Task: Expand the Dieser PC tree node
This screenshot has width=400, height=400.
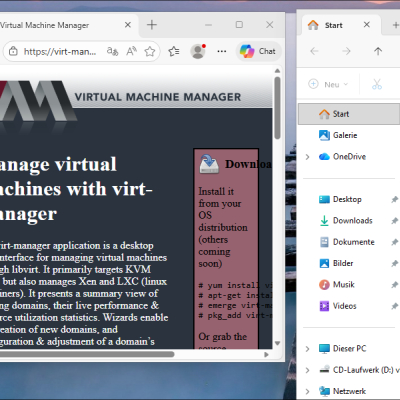Action: point(307,349)
